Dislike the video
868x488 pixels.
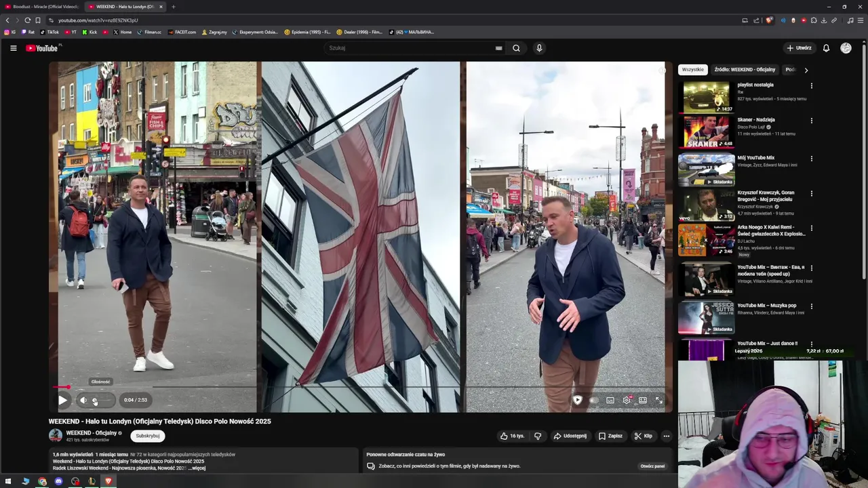coord(538,436)
